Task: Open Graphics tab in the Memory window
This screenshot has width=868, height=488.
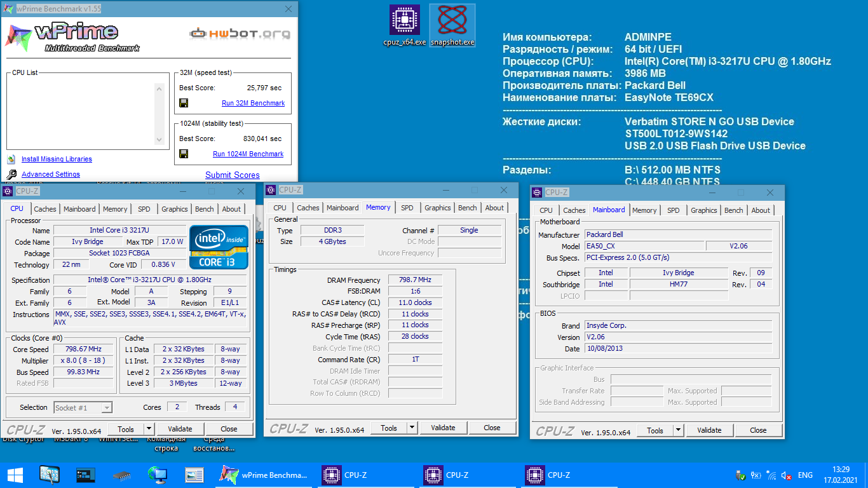Action: [x=438, y=208]
